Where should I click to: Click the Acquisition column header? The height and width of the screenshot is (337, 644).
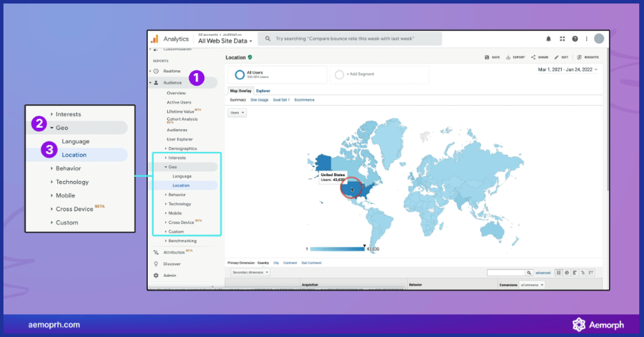(310, 285)
